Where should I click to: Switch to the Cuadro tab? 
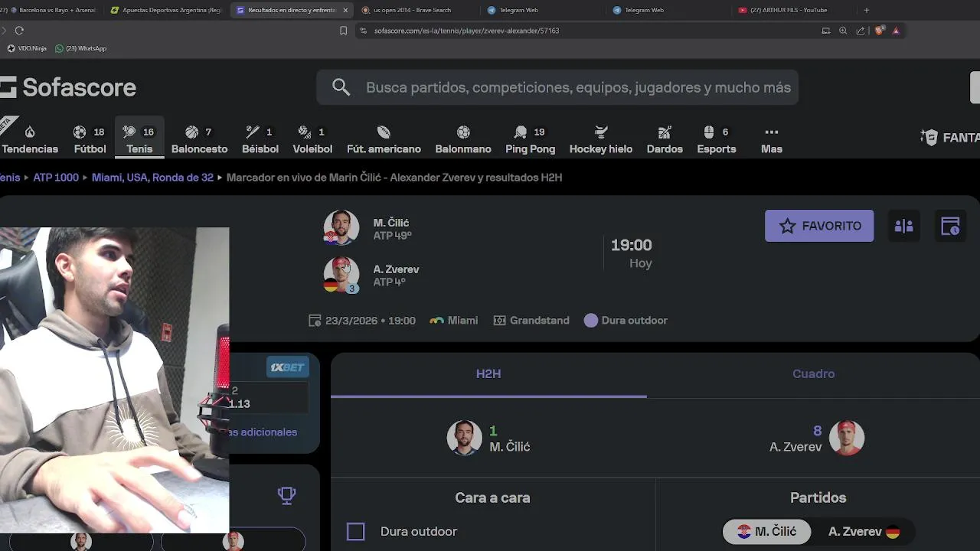[813, 374]
